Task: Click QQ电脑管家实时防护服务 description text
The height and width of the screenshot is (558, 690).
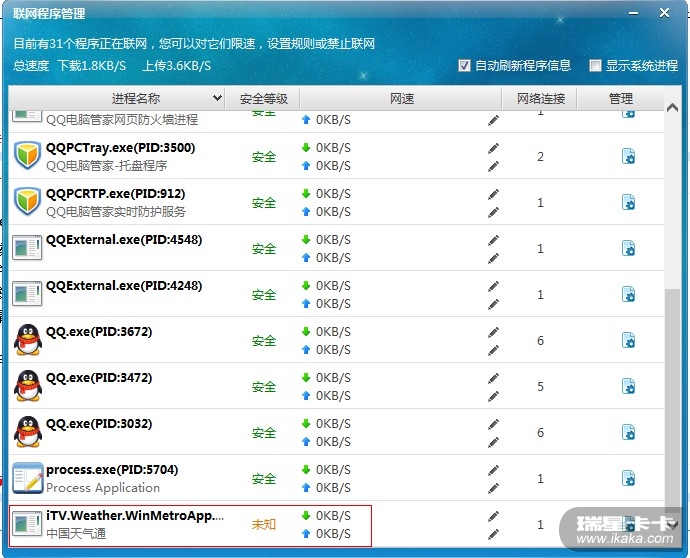Action: [x=116, y=212]
